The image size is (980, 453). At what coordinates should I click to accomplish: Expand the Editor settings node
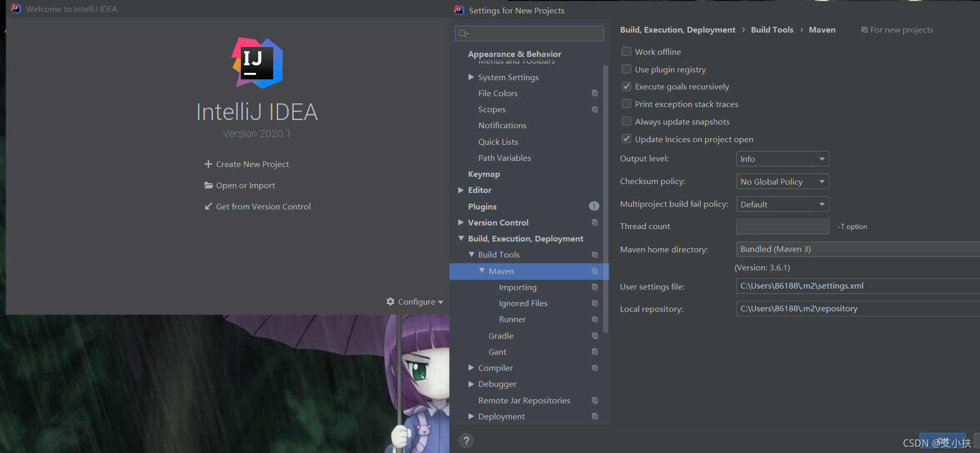[461, 190]
